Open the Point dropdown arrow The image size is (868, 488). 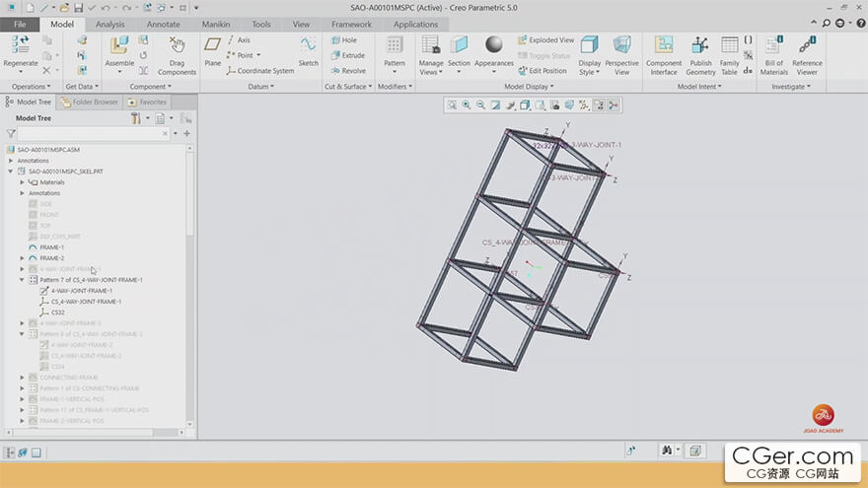coord(258,55)
